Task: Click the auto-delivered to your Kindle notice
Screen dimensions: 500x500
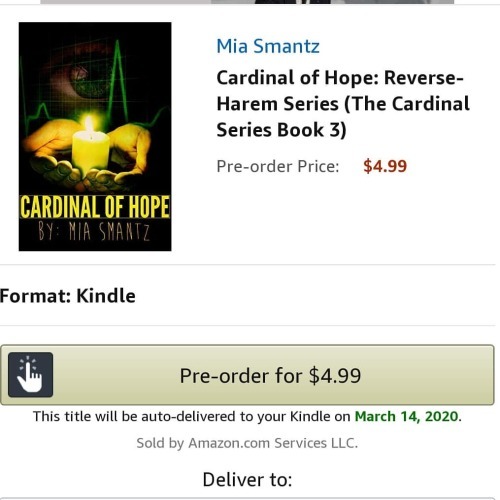Action: click(x=247, y=416)
